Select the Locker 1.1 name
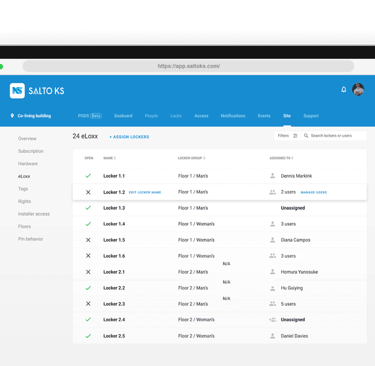This screenshot has width=375, height=366. [114, 176]
